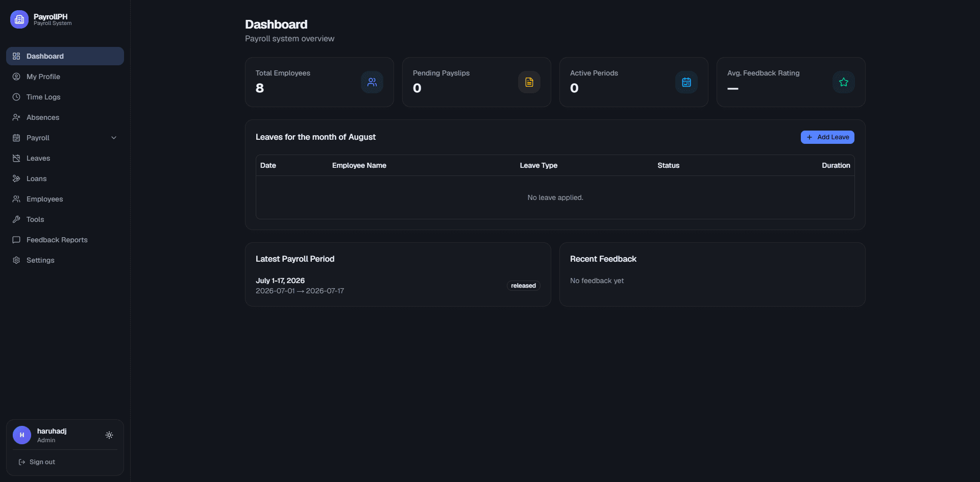The image size is (980, 482).
Task: Click the haruhadj avatar circle
Action: (x=22, y=435)
